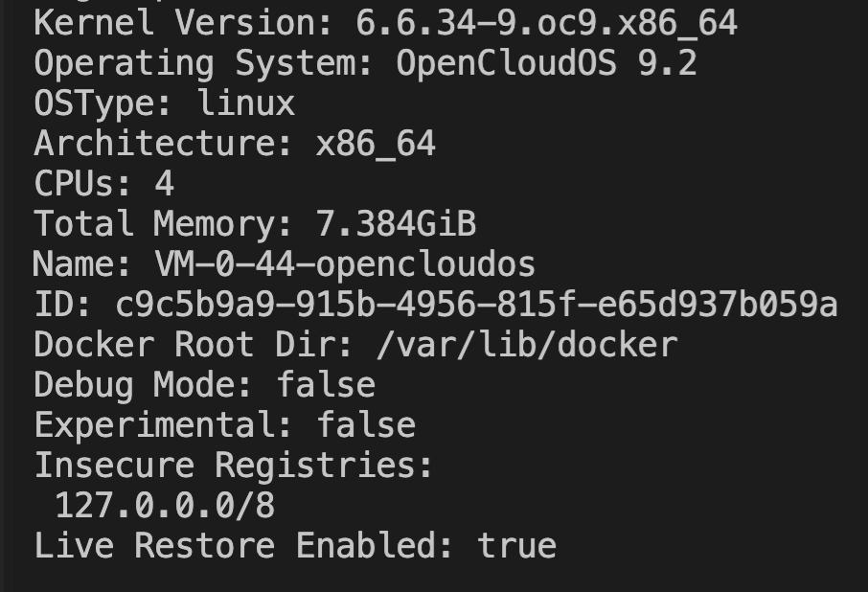Screen dimensions: 868x592
Task: Click the Experimental false value
Action: [x=366, y=425]
